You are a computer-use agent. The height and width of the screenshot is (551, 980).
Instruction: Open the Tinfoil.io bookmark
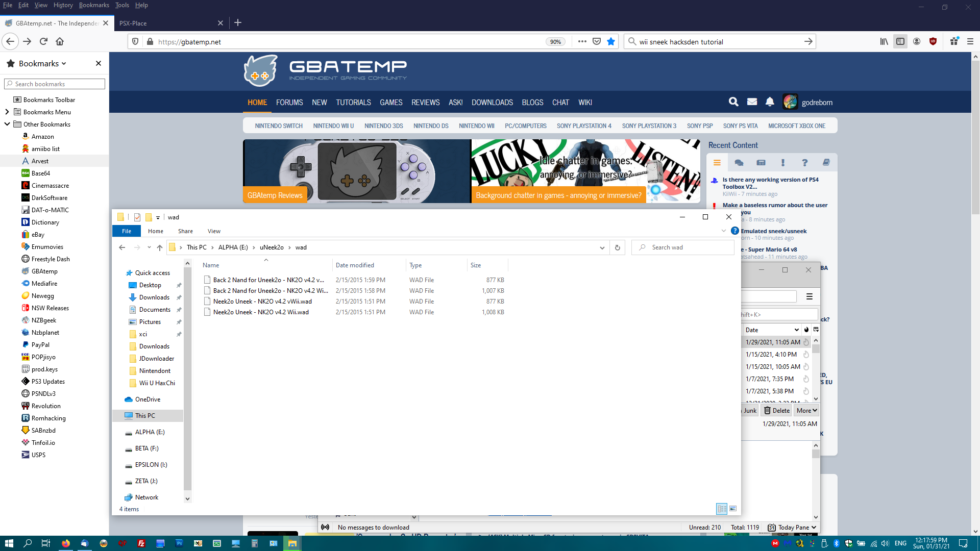43,442
